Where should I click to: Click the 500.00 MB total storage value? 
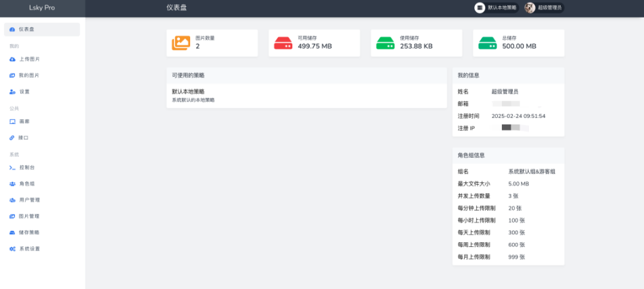tap(519, 47)
